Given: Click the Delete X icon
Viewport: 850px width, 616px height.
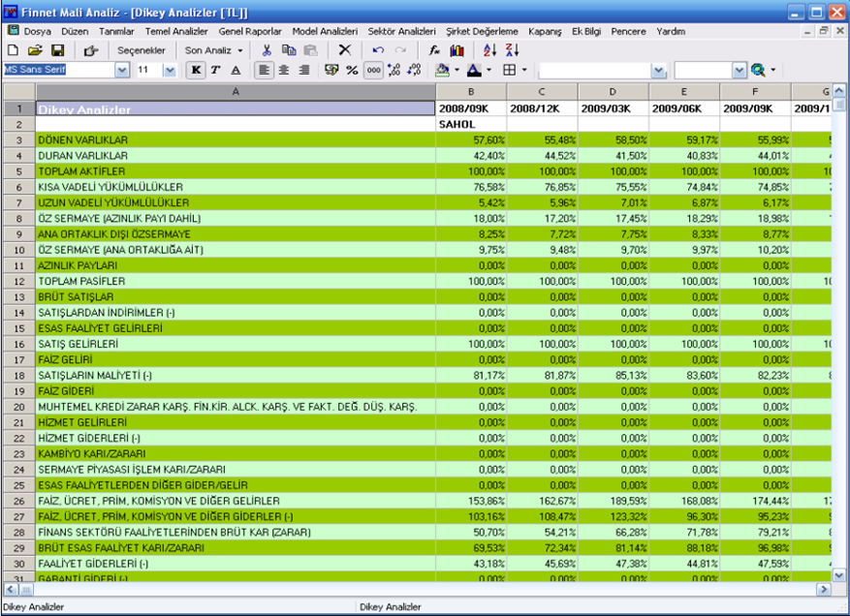Looking at the screenshot, I should coord(344,50).
